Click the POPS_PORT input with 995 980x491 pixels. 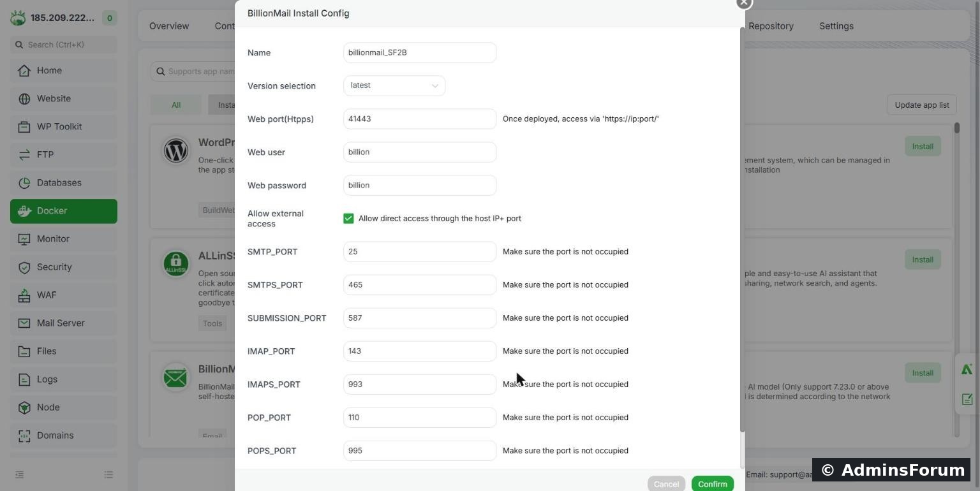pyautogui.click(x=420, y=451)
